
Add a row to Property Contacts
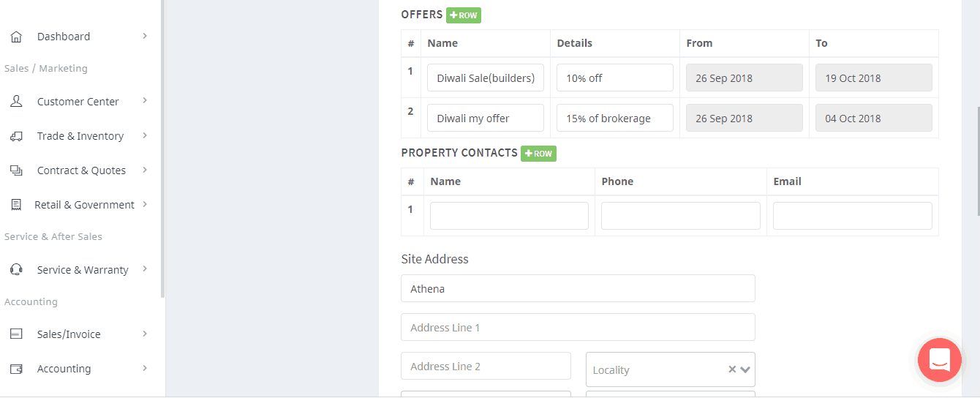[x=538, y=154]
